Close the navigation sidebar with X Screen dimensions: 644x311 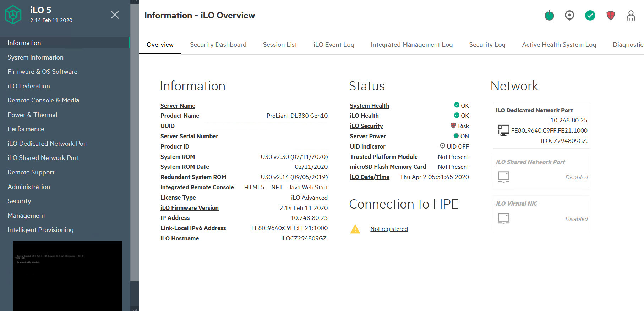point(115,15)
